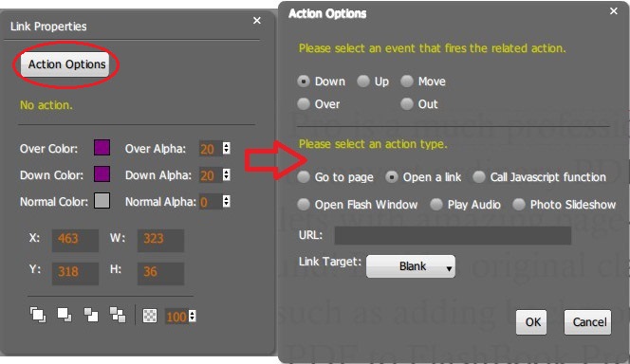Close the Link Properties panel
630x364 pixels.
tap(257, 21)
